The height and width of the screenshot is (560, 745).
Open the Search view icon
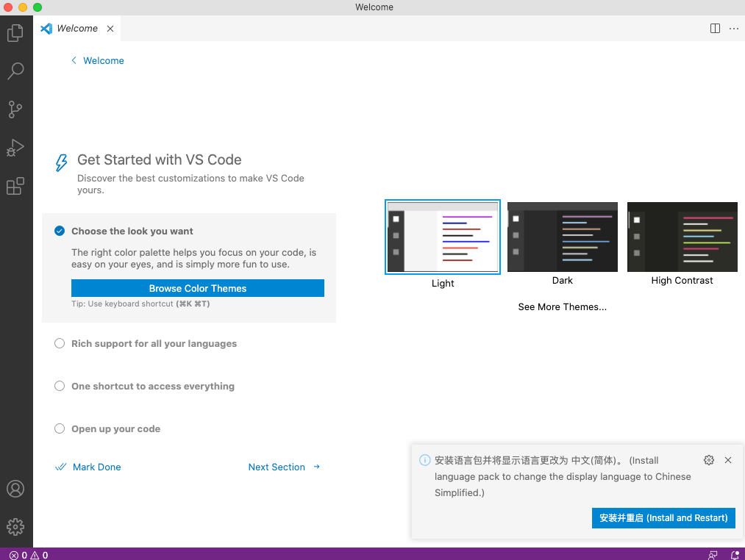pos(15,71)
